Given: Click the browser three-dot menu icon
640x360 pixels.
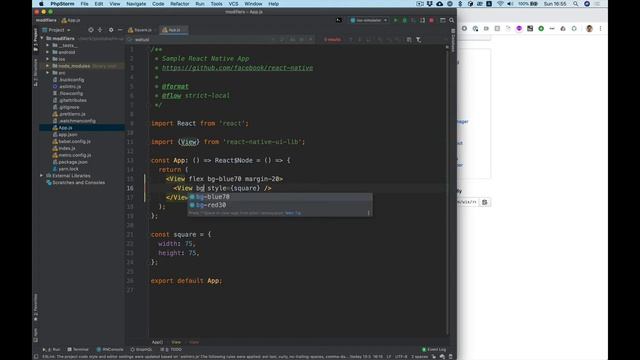Looking at the screenshot, I should click(600, 29).
